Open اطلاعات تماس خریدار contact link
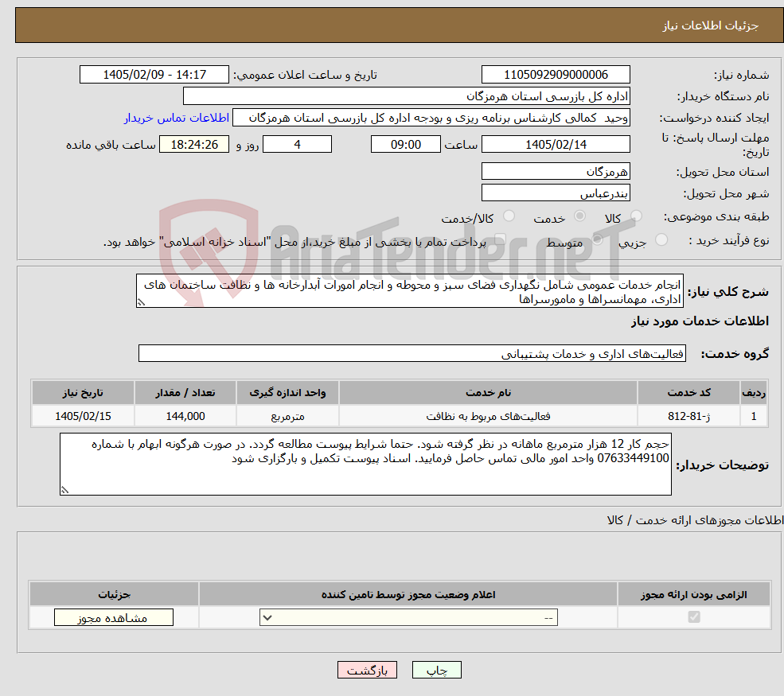Image resolution: width=784 pixels, height=696 pixels. pos(177,118)
